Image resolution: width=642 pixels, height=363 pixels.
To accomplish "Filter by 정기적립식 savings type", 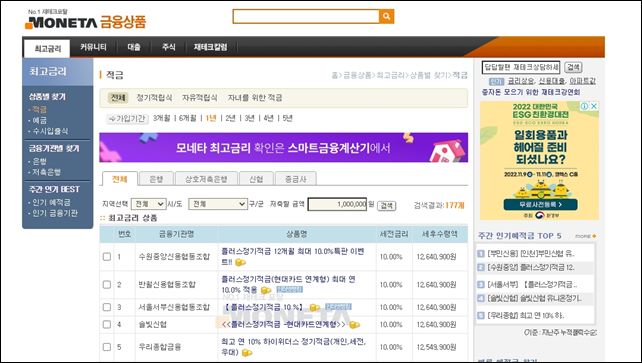I will (154, 98).
